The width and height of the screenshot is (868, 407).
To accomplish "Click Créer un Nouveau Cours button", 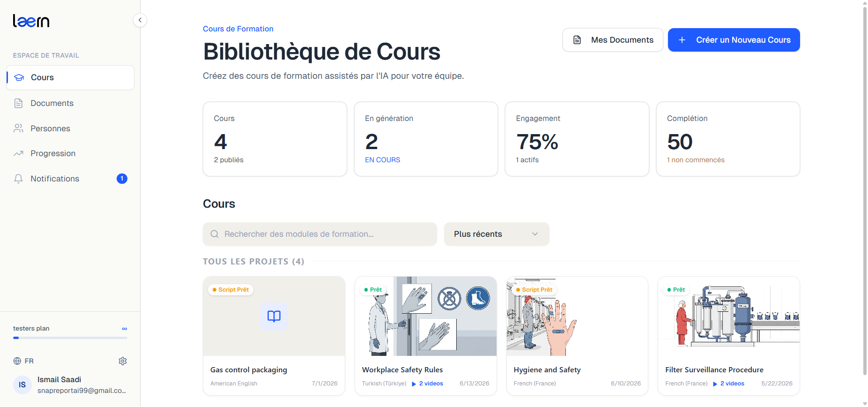I will [x=734, y=40].
